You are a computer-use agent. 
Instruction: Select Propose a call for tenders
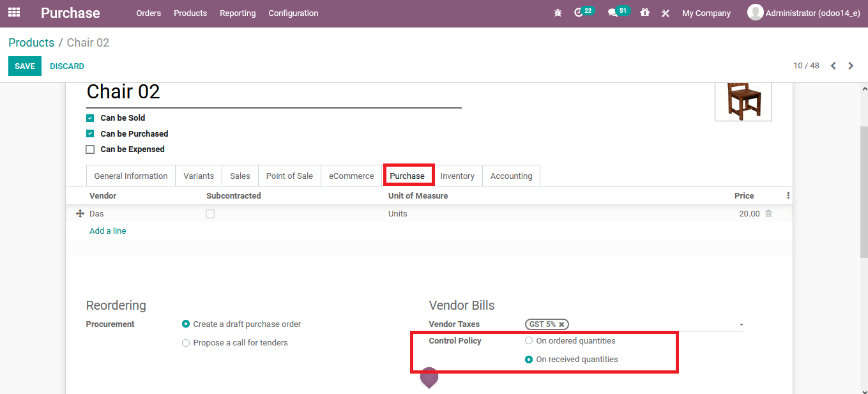(186, 343)
